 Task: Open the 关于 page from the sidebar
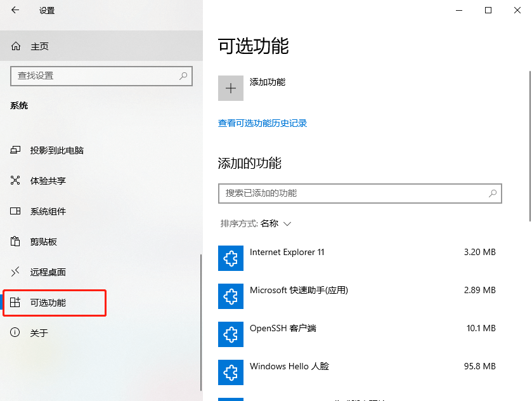click(x=14, y=332)
